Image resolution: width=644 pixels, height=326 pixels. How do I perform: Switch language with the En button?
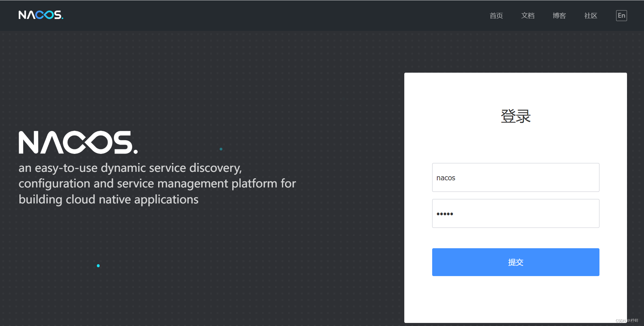622,16
